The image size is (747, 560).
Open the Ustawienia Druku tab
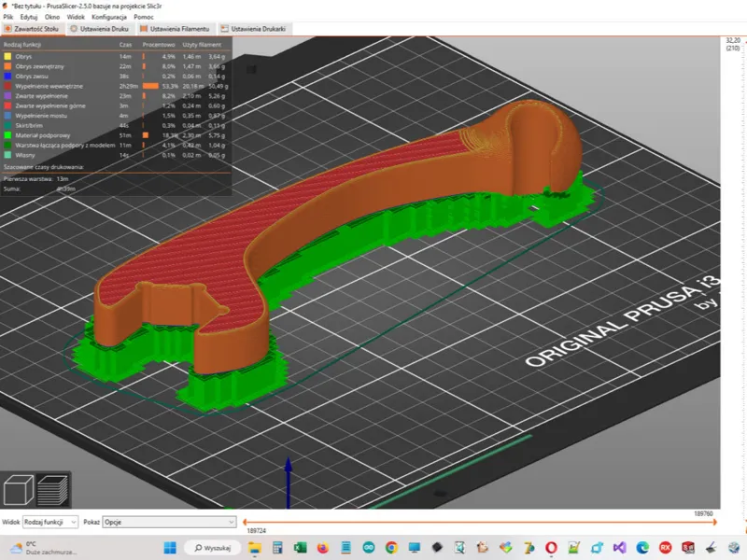[x=100, y=29]
